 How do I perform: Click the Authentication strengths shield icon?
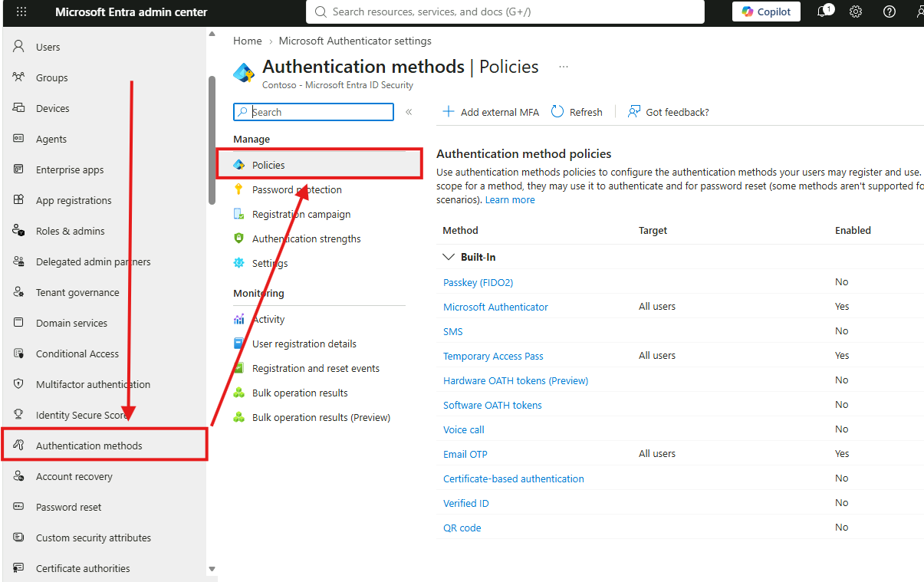[238, 238]
